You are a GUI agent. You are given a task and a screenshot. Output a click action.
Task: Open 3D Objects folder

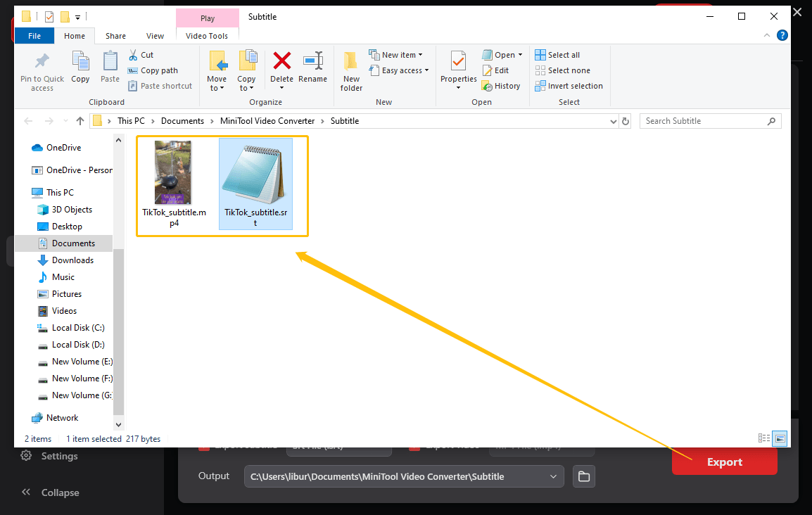pos(65,210)
